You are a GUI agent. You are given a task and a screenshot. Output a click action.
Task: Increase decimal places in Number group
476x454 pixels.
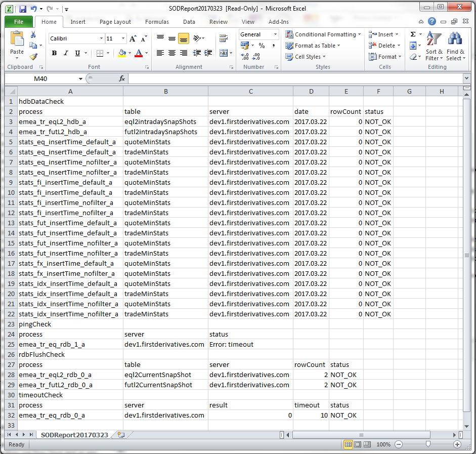coord(245,57)
